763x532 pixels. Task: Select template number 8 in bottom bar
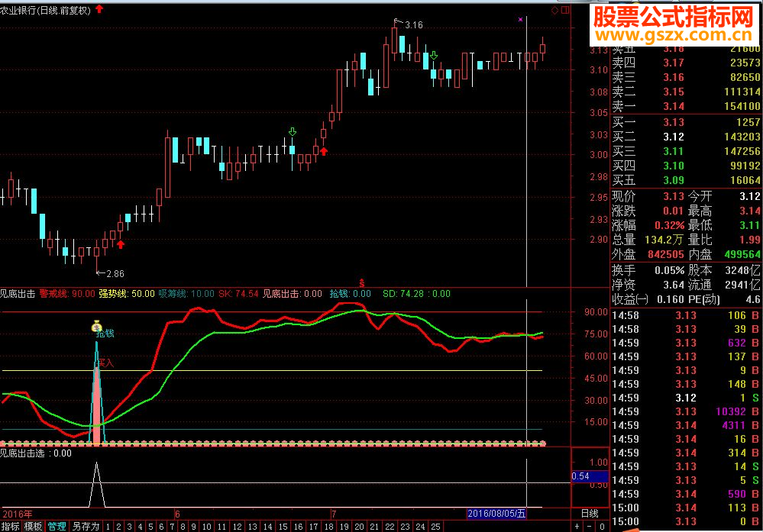(x=183, y=527)
